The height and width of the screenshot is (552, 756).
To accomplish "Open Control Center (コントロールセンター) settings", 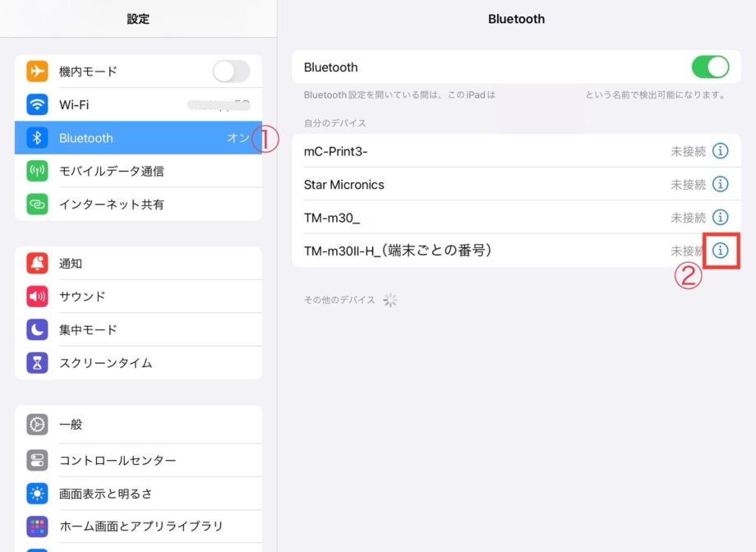I will pos(138,460).
